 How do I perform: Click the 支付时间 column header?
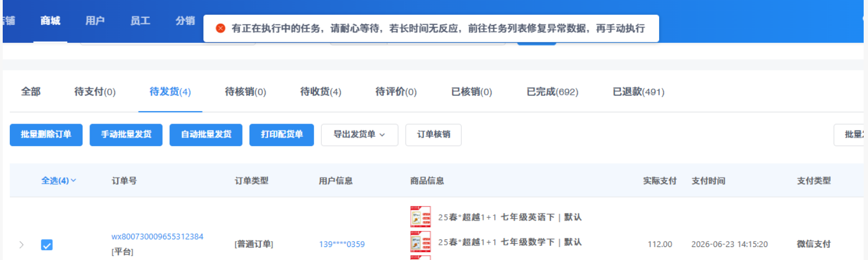click(x=709, y=181)
